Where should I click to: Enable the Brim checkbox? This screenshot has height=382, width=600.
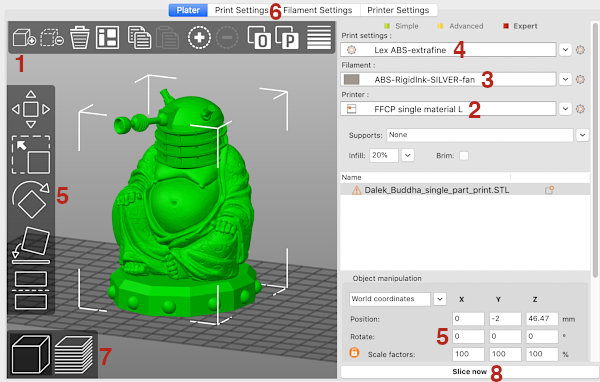[x=464, y=156]
